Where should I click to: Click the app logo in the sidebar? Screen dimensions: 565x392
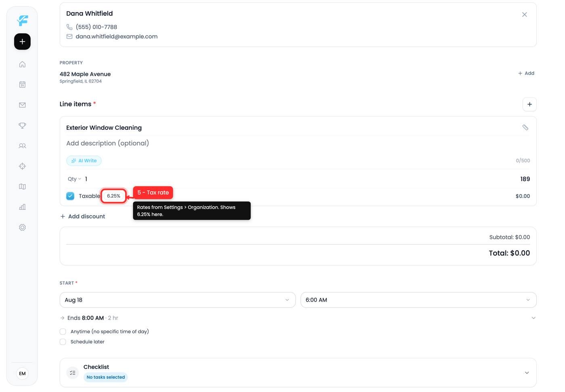click(23, 21)
